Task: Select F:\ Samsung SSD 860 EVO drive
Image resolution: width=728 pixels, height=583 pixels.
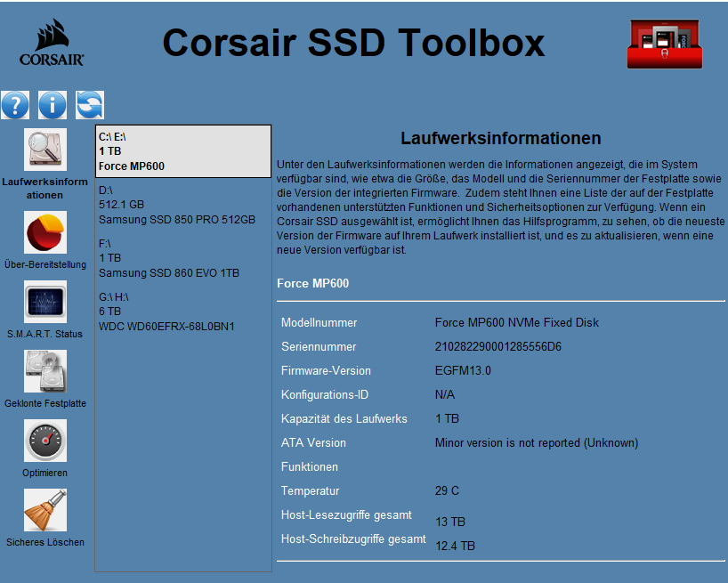Action: click(183, 258)
